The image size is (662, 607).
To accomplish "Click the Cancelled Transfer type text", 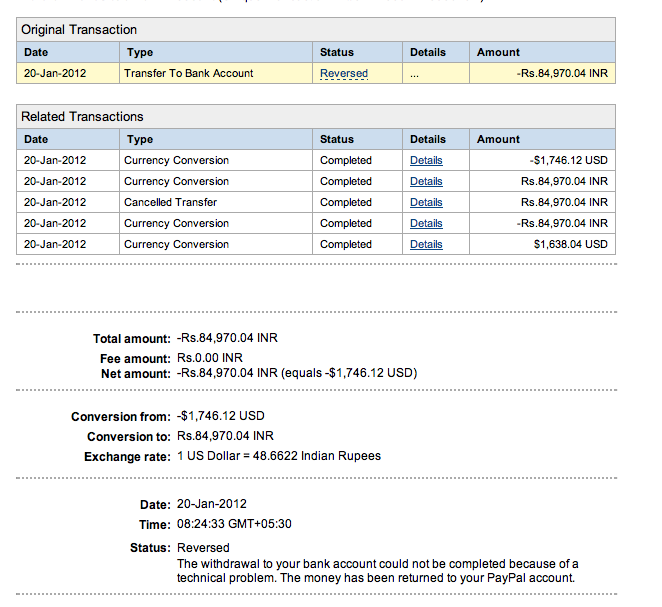I will coord(171,202).
